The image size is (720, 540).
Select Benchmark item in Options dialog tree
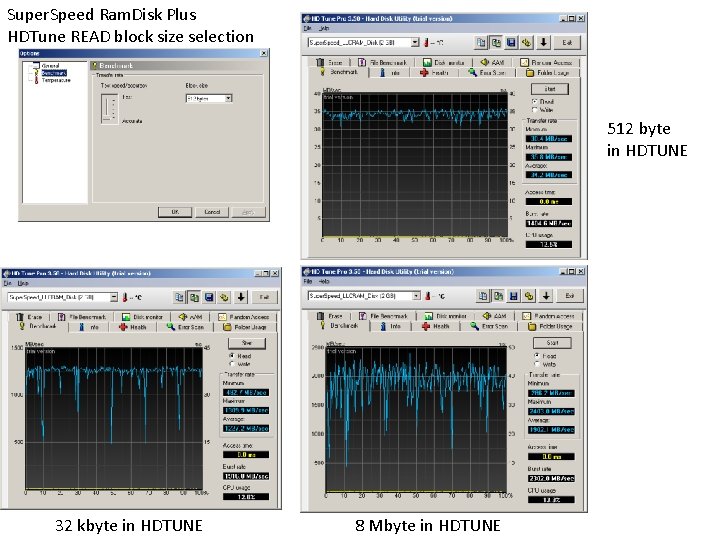tap(54, 73)
